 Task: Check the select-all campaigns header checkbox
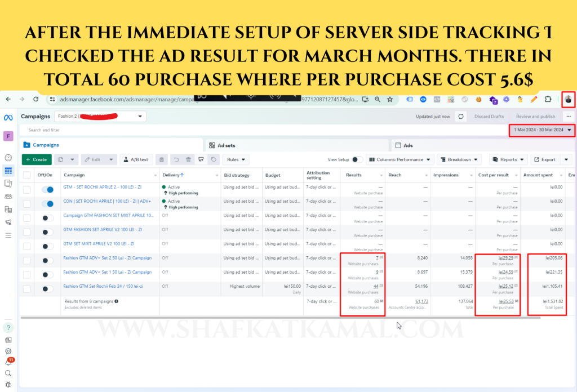tap(27, 175)
